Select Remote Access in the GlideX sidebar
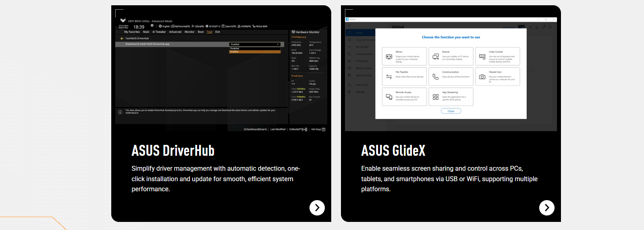Image resolution: width=644 pixels, height=230 pixels. pyautogui.click(x=360, y=68)
